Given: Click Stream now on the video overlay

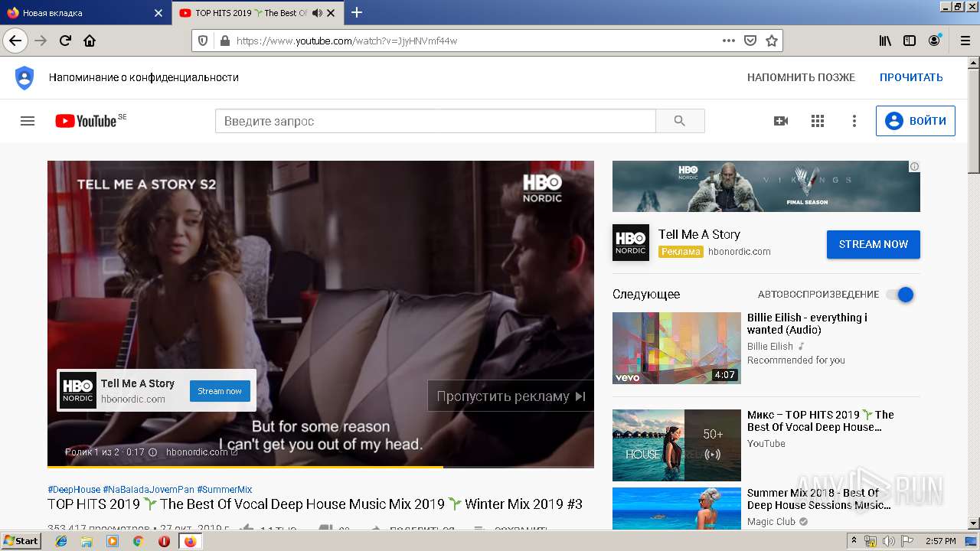Looking at the screenshot, I should click(220, 391).
